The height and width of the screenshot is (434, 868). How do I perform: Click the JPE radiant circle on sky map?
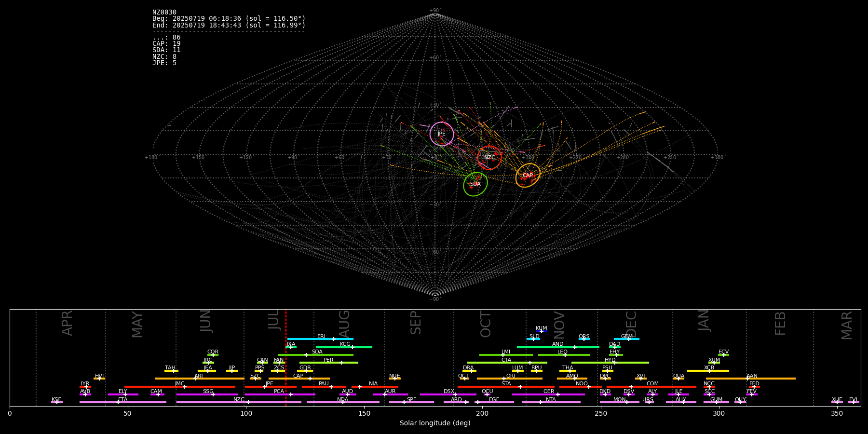point(442,134)
